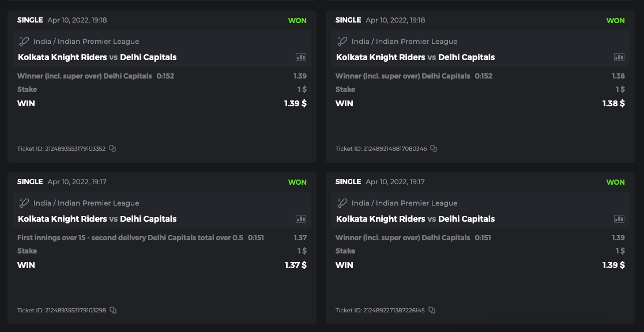Select the 'First innings over 15' bet line
This screenshot has height=332, width=644.
point(130,238)
